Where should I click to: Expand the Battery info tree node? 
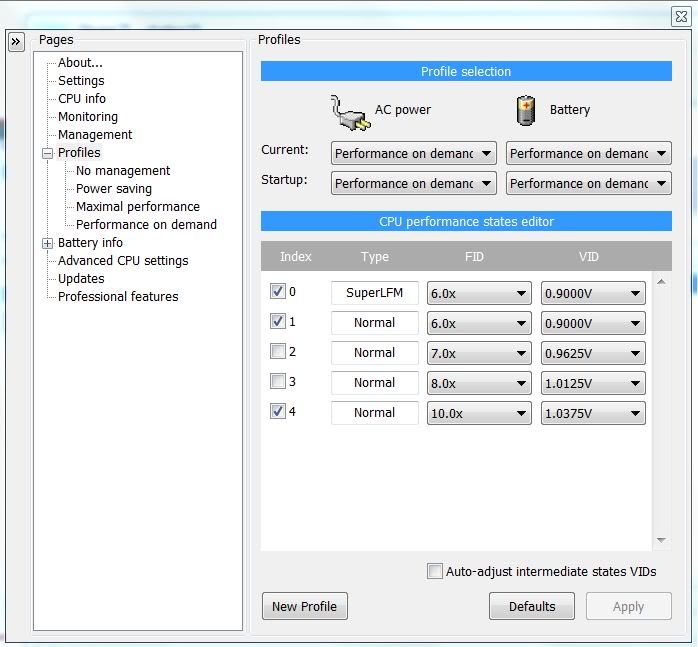(48, 244)
